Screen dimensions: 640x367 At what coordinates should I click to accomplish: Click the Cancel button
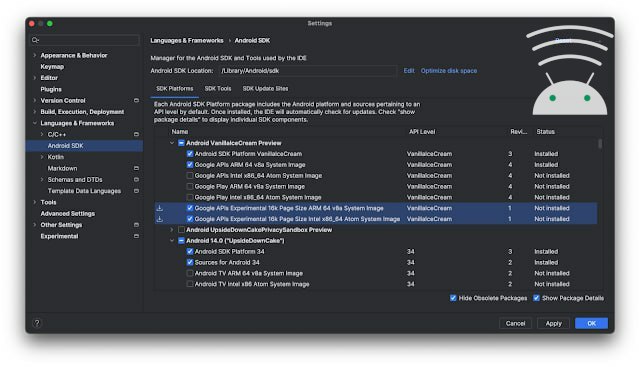pyautogui.click(x=516, y=323)
